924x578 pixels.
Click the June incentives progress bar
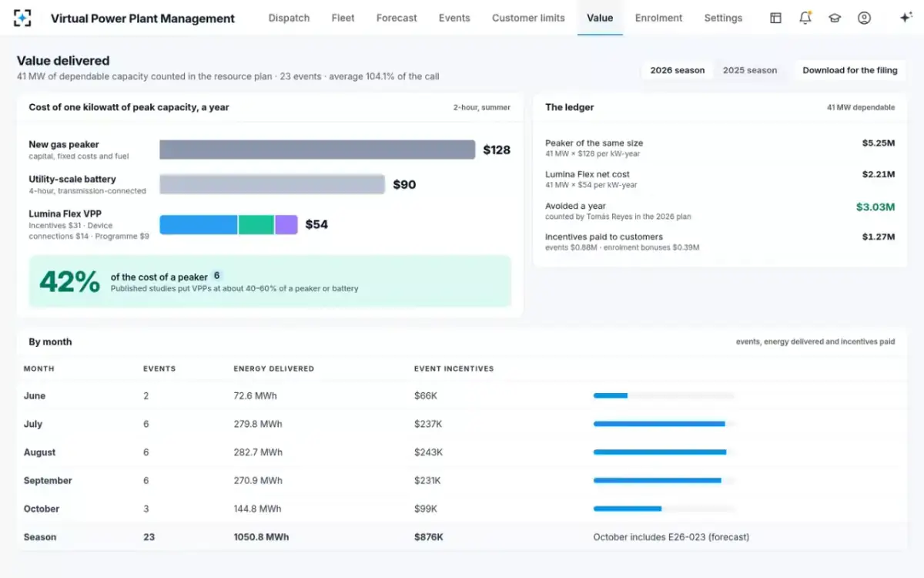coord(664,395)
